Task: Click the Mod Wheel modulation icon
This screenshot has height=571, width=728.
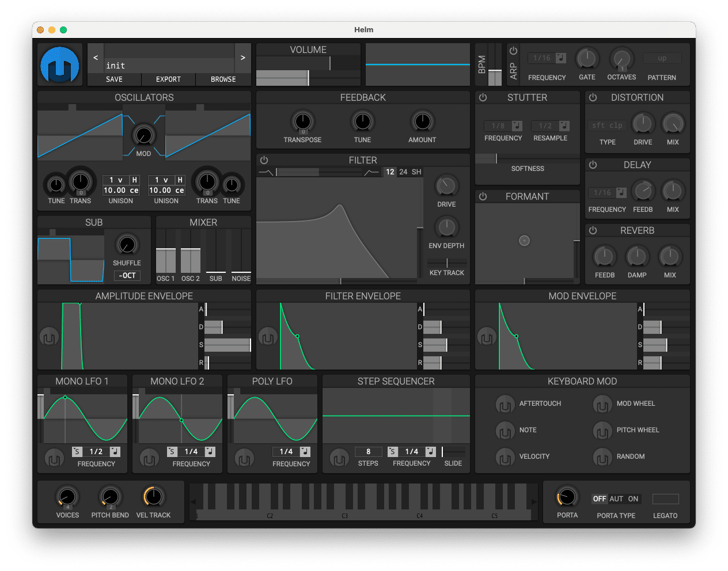Action: (602, 404)
